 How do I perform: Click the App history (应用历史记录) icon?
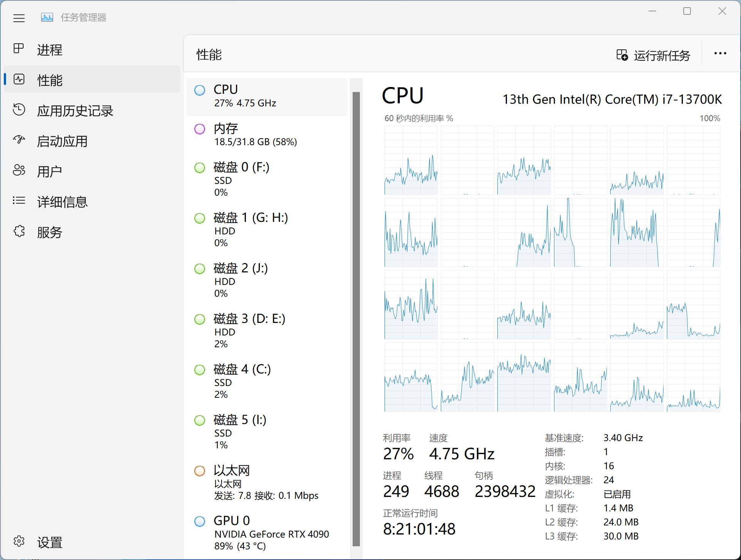pos(19,109)
